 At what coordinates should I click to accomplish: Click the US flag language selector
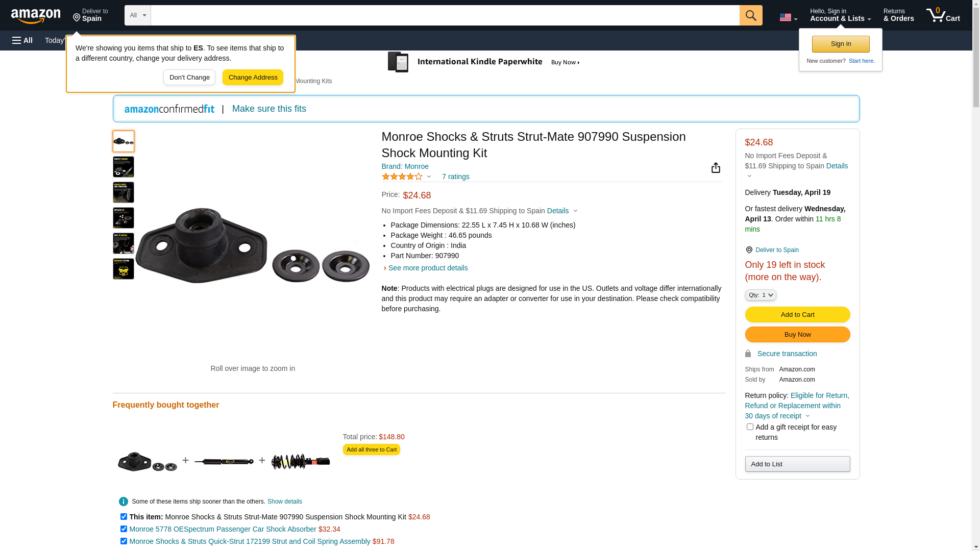tap(788, 18)
